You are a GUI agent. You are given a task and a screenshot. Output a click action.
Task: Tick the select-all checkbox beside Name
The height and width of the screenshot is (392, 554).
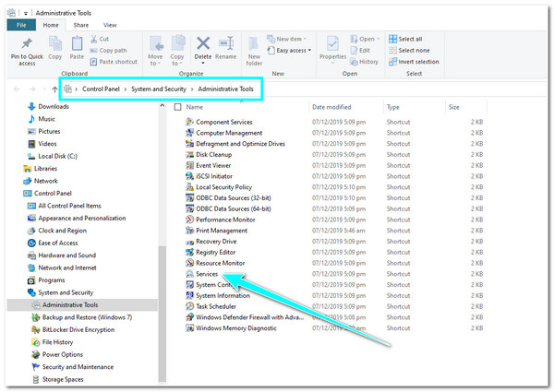[x=177, y=107]
